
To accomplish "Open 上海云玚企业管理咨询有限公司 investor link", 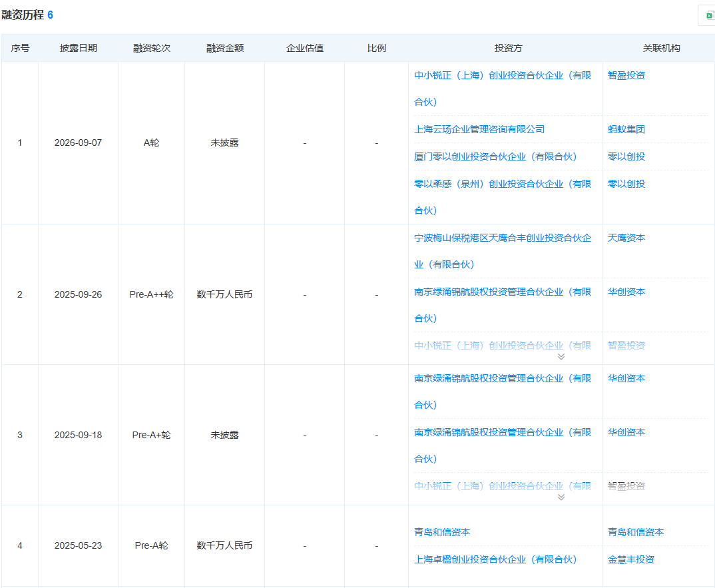I will tap(479, 130).
